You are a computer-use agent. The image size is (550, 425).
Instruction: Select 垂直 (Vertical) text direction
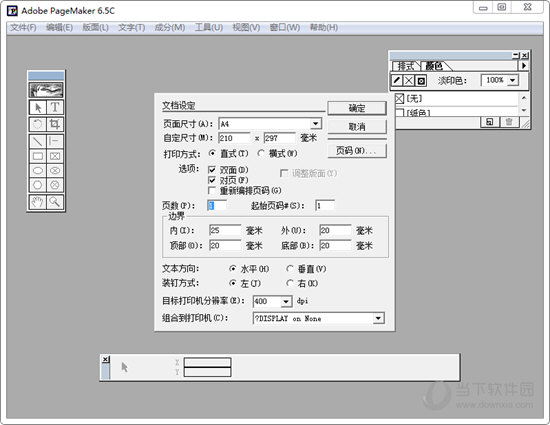[290, 269]
